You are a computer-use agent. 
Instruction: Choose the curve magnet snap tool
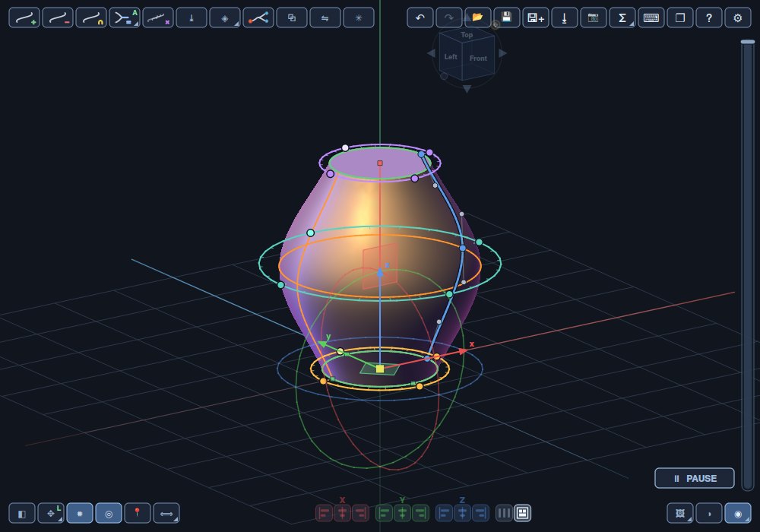[x=91, y=18]
